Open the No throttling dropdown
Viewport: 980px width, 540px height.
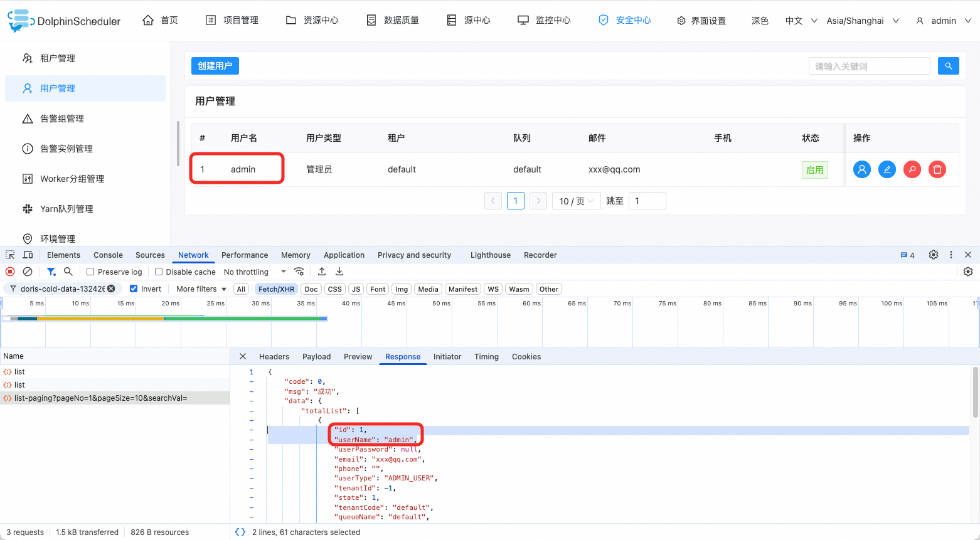coord(255,272)
